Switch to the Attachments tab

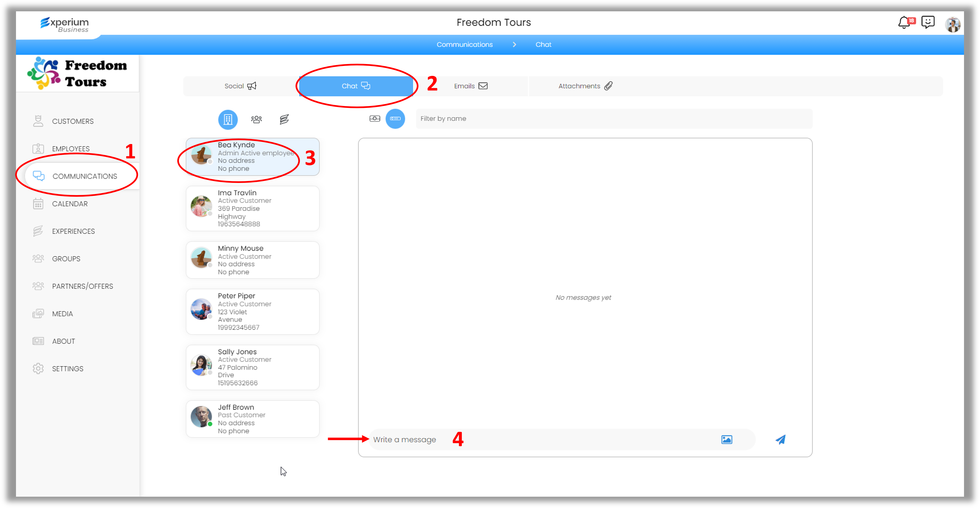585,86
